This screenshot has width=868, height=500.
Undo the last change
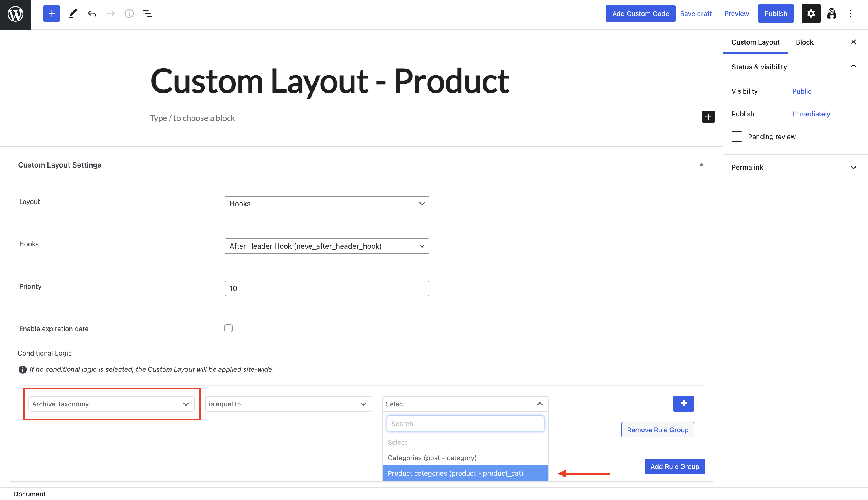coord(92,13)
